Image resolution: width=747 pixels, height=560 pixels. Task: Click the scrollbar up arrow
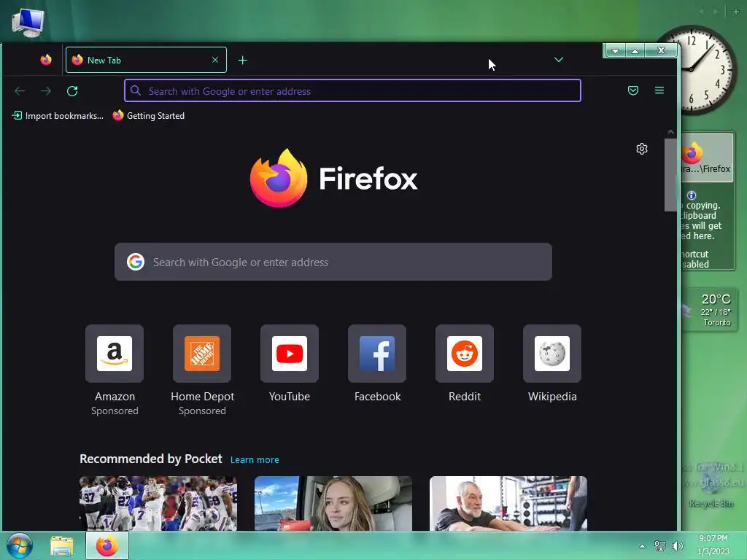tap(670, 132)
